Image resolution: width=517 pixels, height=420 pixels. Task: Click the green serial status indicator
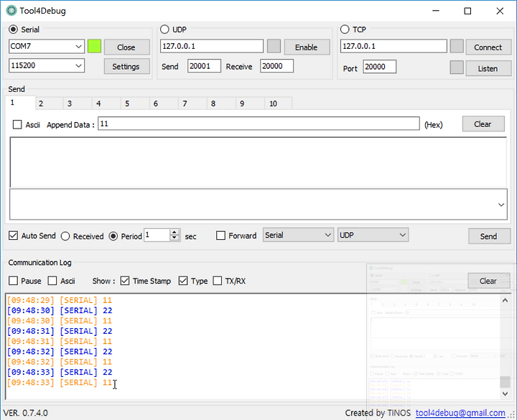tap(94, 47)
